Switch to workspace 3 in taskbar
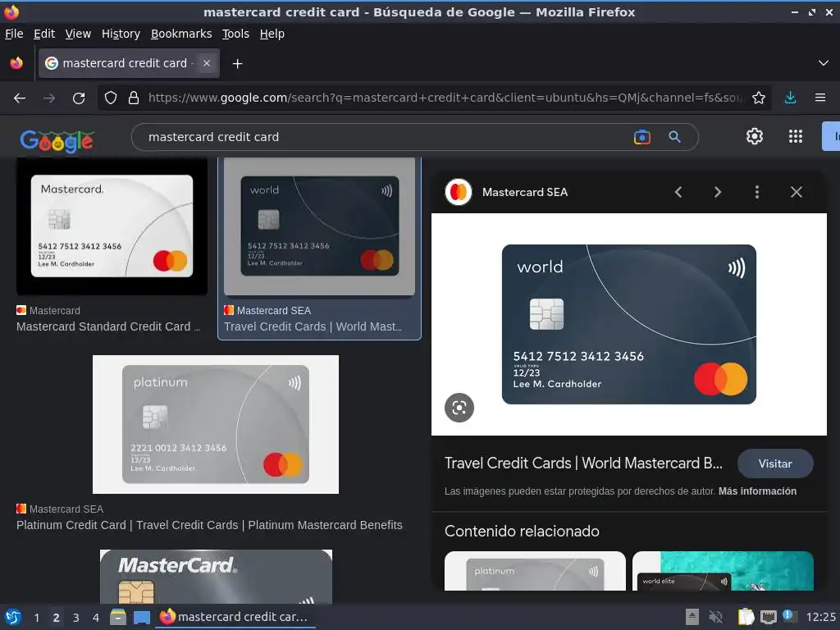 tap(76, 618)
